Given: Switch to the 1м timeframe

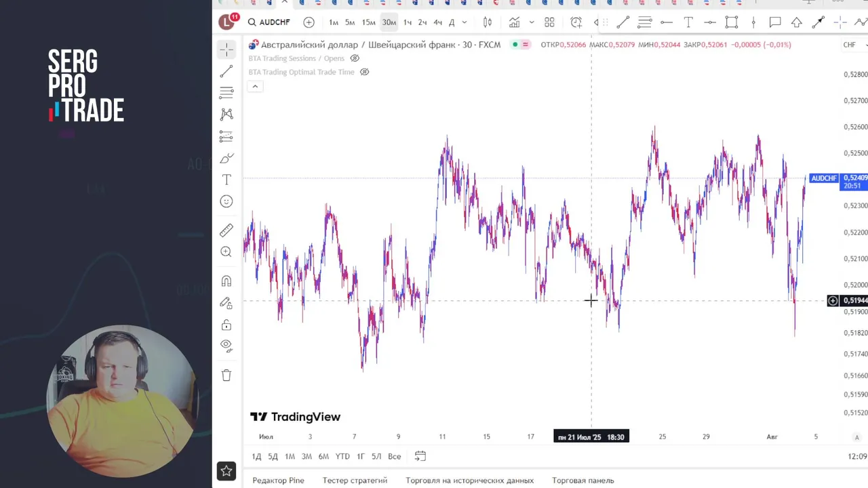Looking at the screenshot, I should tap(334, 22).
